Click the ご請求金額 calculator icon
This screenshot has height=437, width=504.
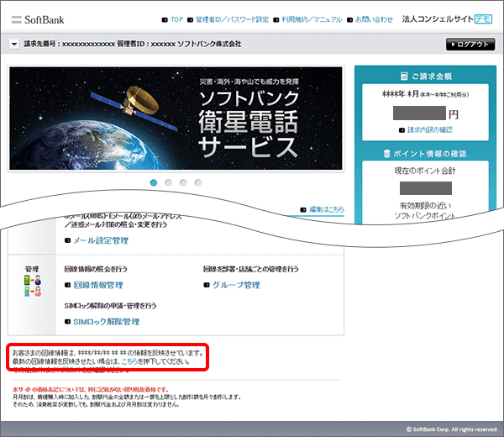[404, 76]
